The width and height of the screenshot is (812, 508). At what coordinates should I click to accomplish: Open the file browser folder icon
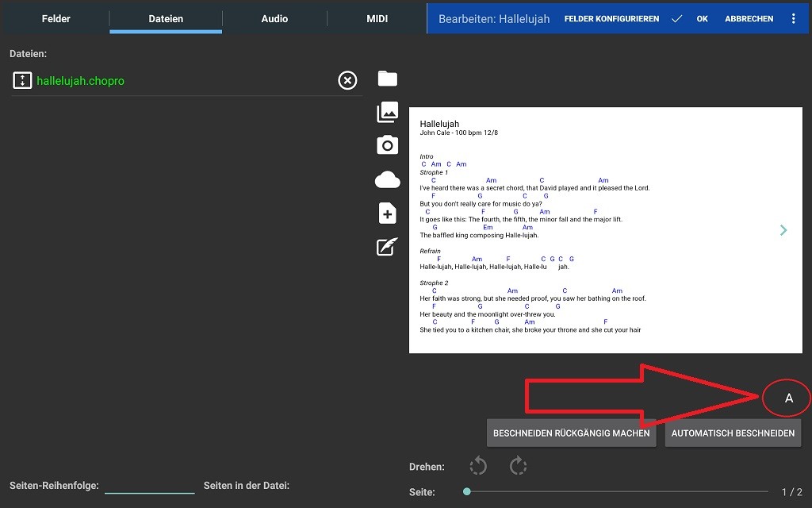(387, 79)
